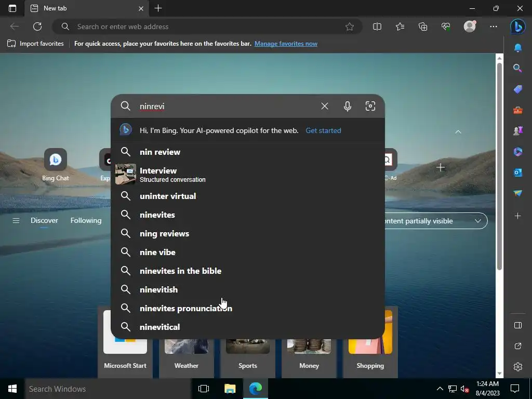Select Interview structured conversation suggestion

tap(248, 175)
